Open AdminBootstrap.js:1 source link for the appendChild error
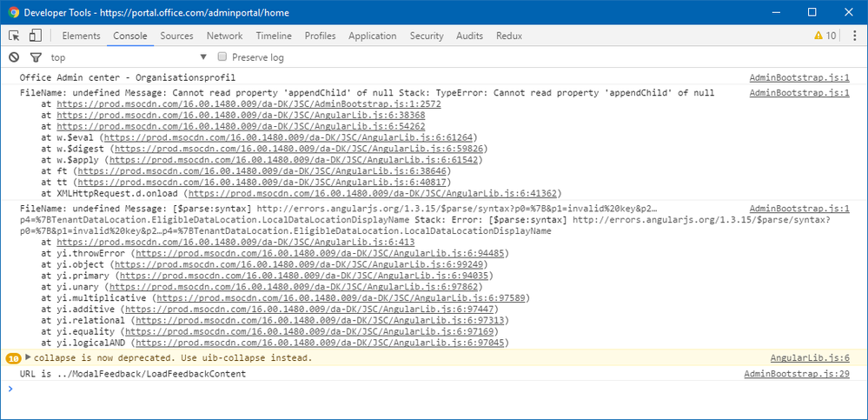 799,93
